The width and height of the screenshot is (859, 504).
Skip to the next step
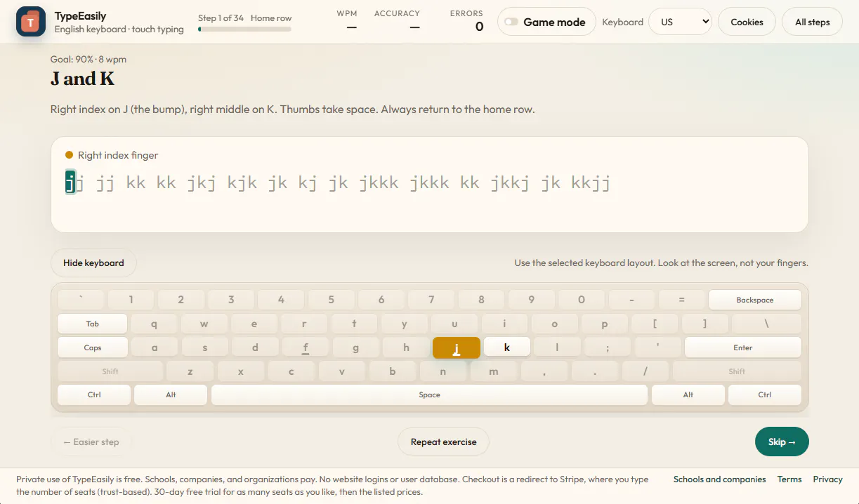pyautogui.click(x=782, y=442)
